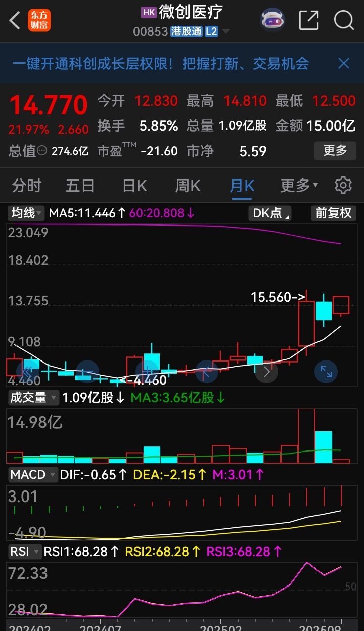Tap the 最低 12.500 value
This screenshot has height=631, width=364.
click(334, 101)
